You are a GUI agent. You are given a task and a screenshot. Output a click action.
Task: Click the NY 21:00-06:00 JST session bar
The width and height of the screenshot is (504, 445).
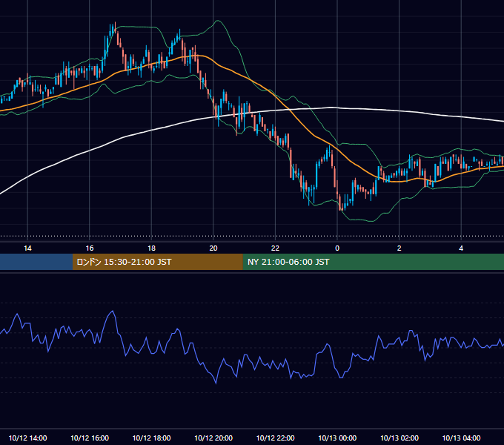[373, 262]
